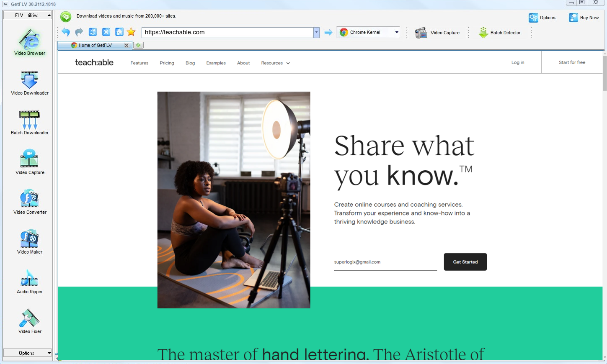Open the Examples link
Viewport: 607px width, 364px height.
pos(216,63)
